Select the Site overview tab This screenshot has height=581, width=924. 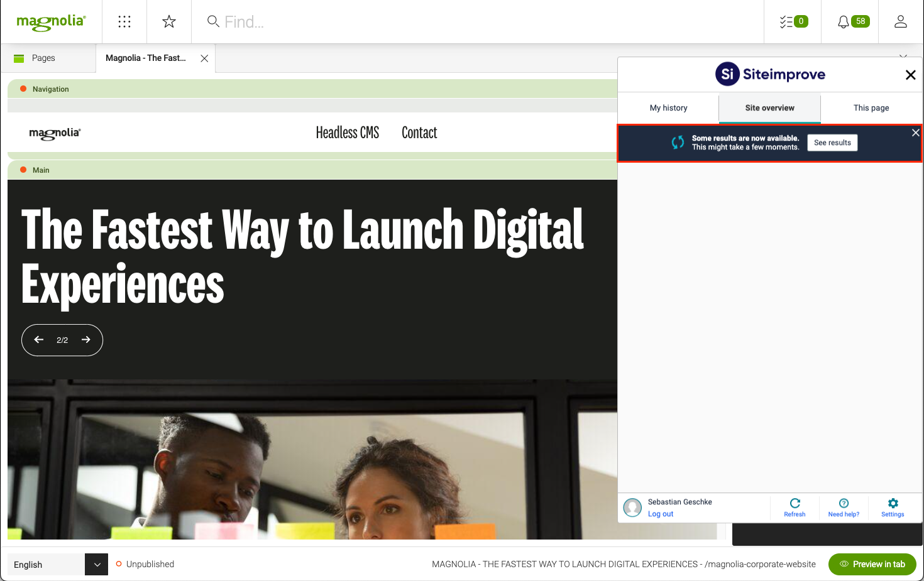pyautogui.click(x=769, y=108)
